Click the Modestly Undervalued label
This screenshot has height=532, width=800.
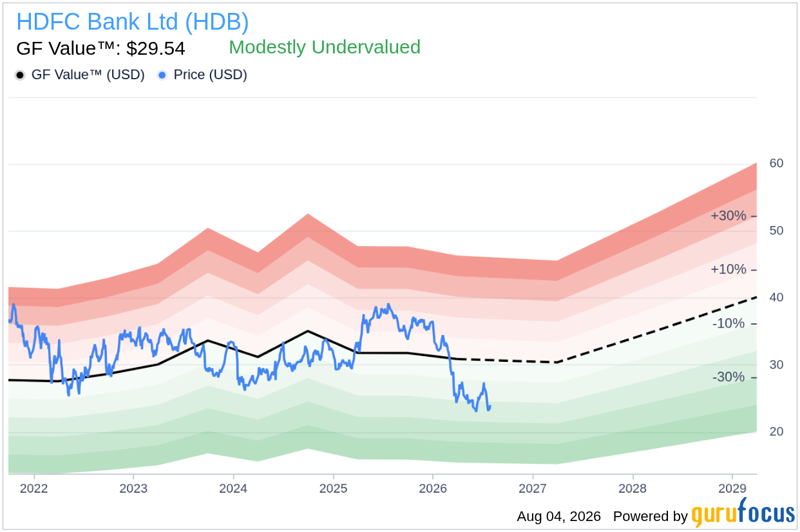(x=325, y=47)
